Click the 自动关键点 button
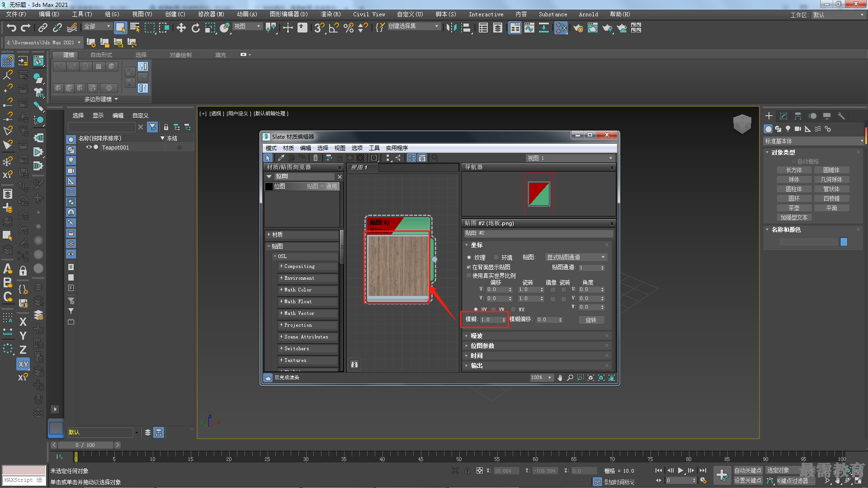 point(748,470)
